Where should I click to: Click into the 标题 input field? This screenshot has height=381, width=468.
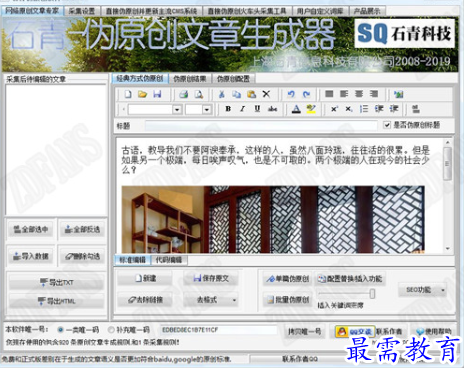pyautogui.click(x=261, y=126)
